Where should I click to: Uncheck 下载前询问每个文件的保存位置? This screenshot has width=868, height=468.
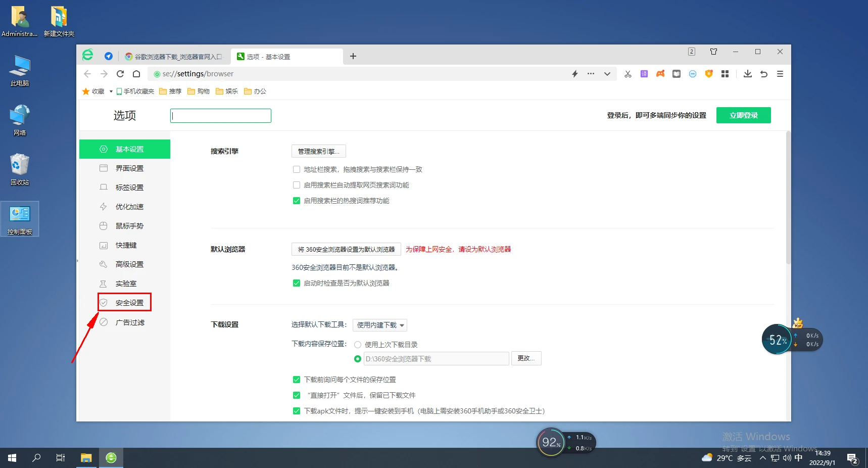pos(297,380)
